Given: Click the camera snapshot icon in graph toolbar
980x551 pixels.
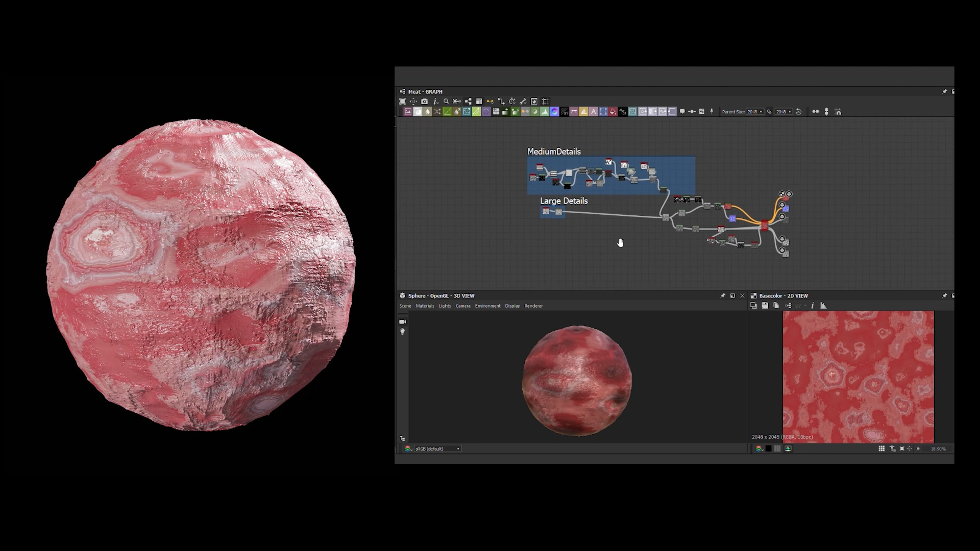Looking at the screenshot, I should [x=424, y=102].
